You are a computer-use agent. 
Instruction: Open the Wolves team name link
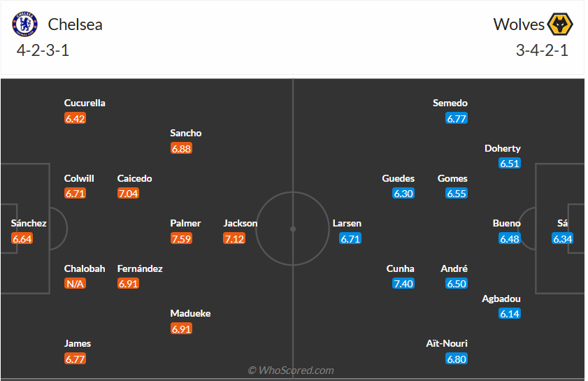coord(518,24)
